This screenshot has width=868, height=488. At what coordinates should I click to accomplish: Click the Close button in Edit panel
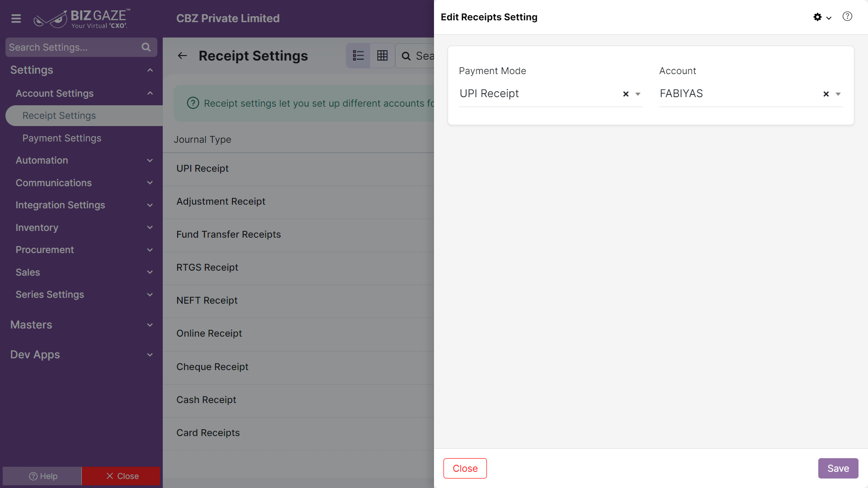(465, 469)
